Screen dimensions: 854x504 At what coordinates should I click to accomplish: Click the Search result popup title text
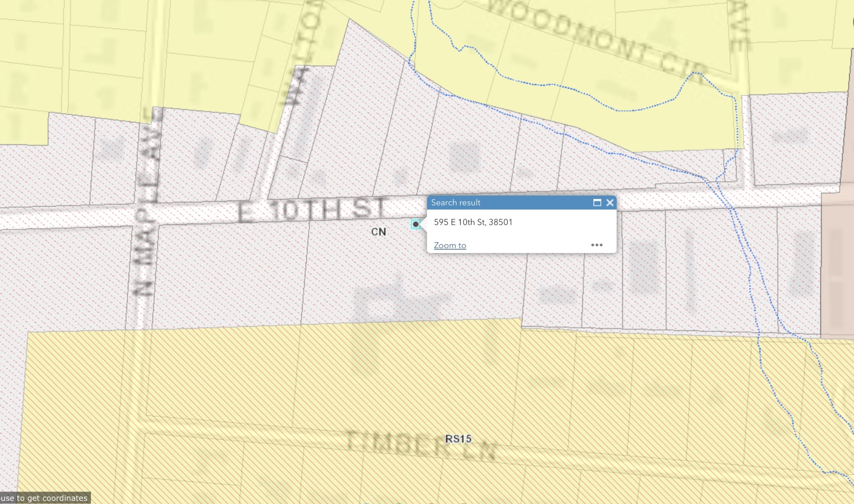tap(456, 203)
